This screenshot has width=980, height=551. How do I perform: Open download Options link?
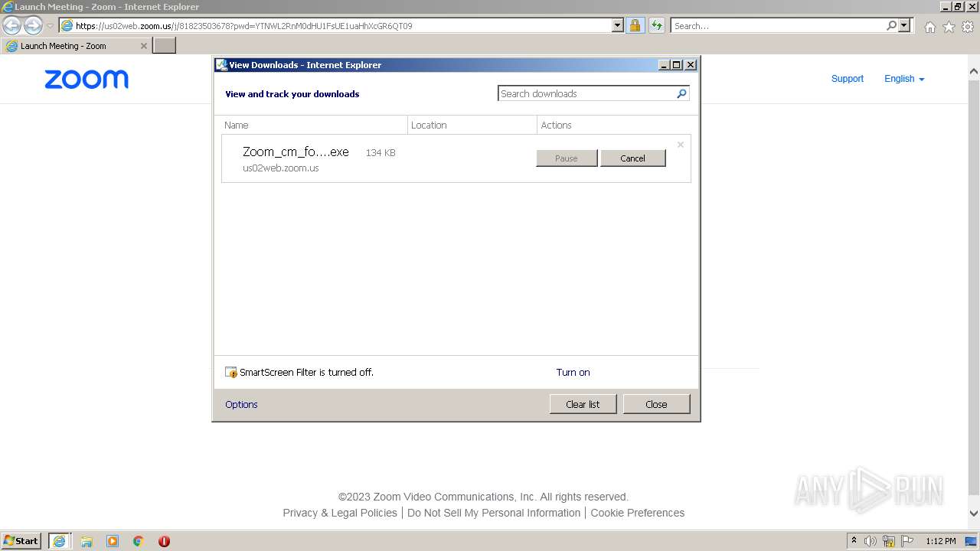pyautogui.click(x=241, y=404)
